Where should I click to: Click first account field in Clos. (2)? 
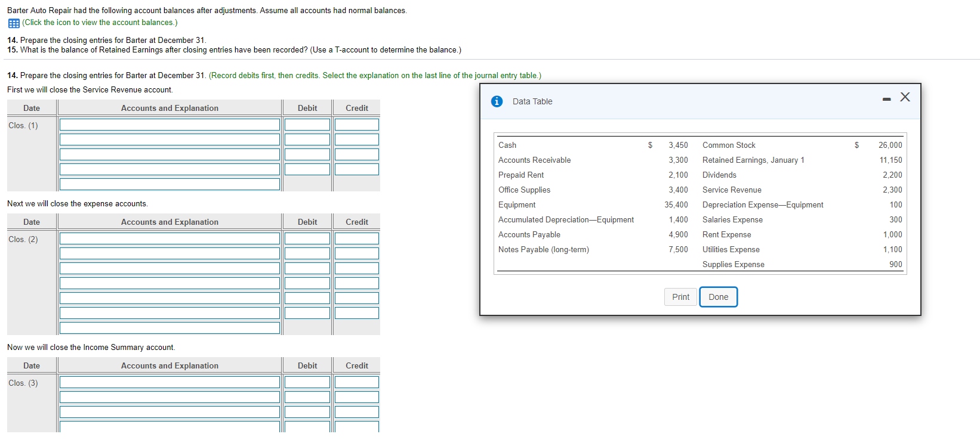170,238
